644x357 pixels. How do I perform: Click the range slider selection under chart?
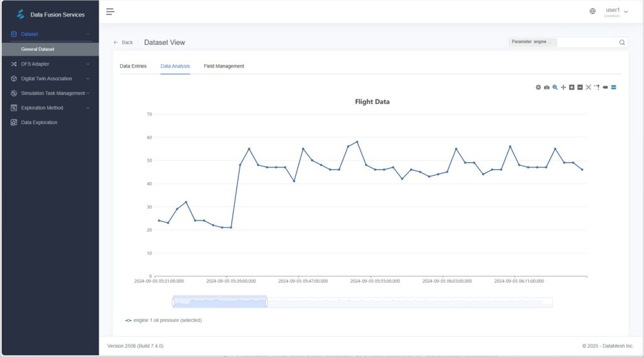click(219, 302)
